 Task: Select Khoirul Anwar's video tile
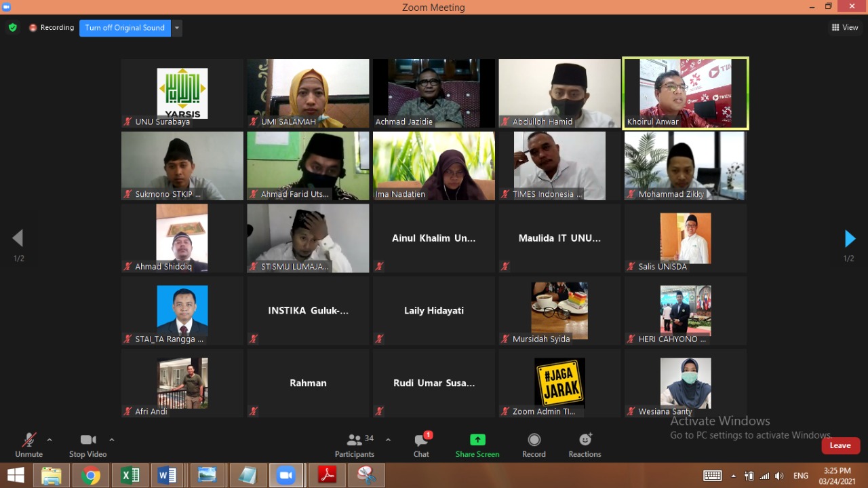tap(686, 93)
